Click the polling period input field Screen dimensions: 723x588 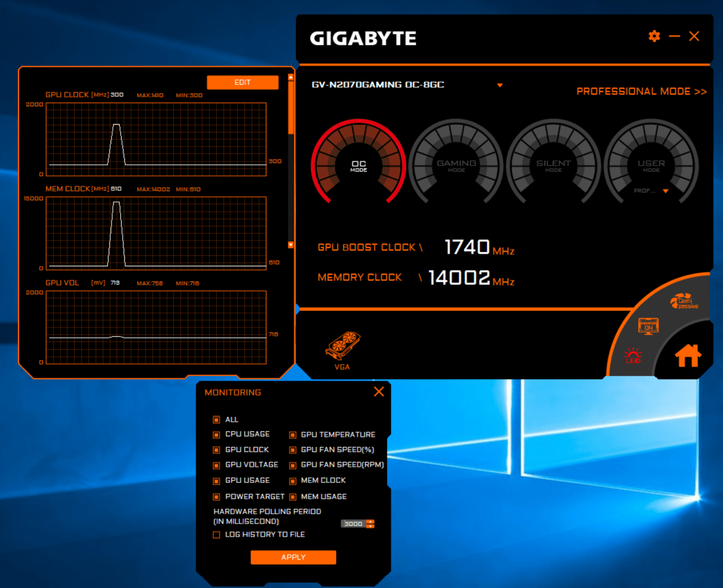(x=354, y=524)
